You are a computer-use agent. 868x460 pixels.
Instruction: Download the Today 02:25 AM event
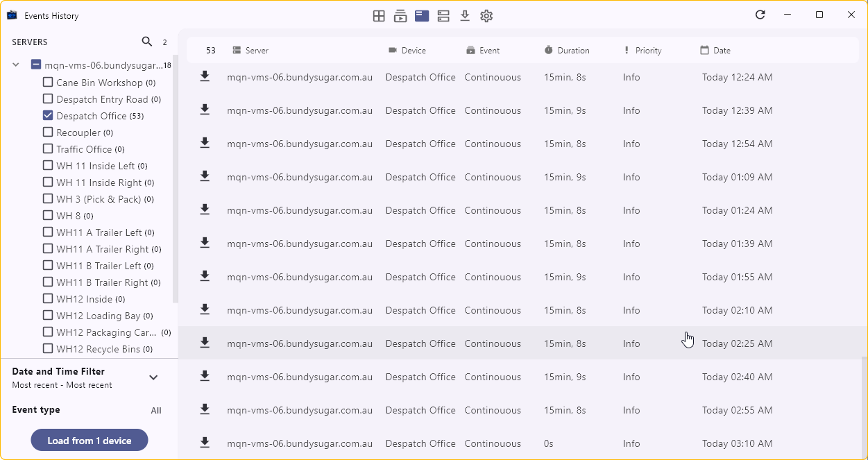pyautogui.click(x=205, y=343)
